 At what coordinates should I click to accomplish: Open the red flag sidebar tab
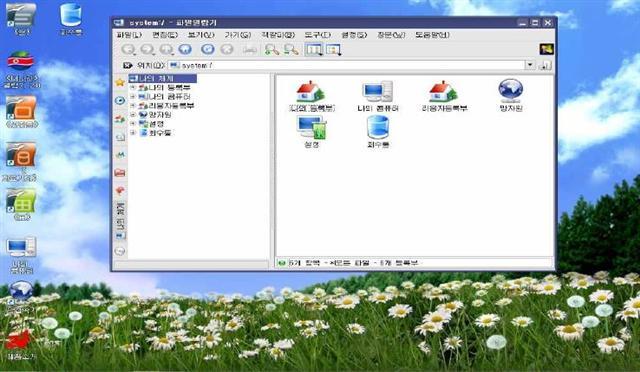pos(120,191)
